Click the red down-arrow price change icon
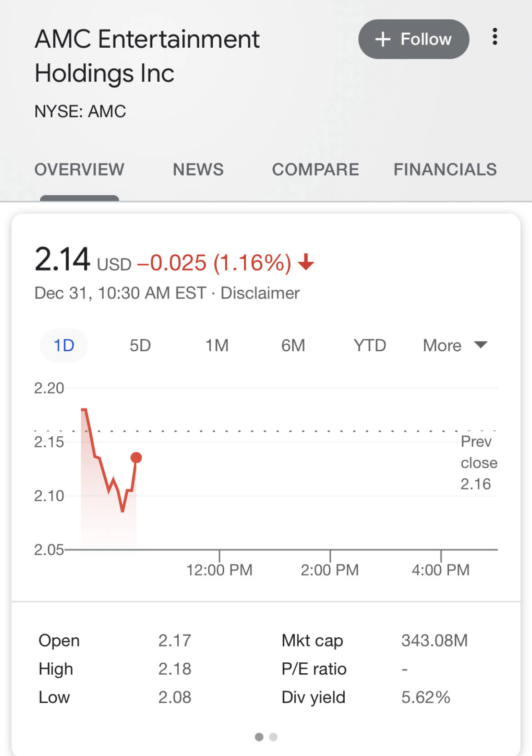Image resolution: width=532 pixels, height=756 pixels. [x=306, y=262]
